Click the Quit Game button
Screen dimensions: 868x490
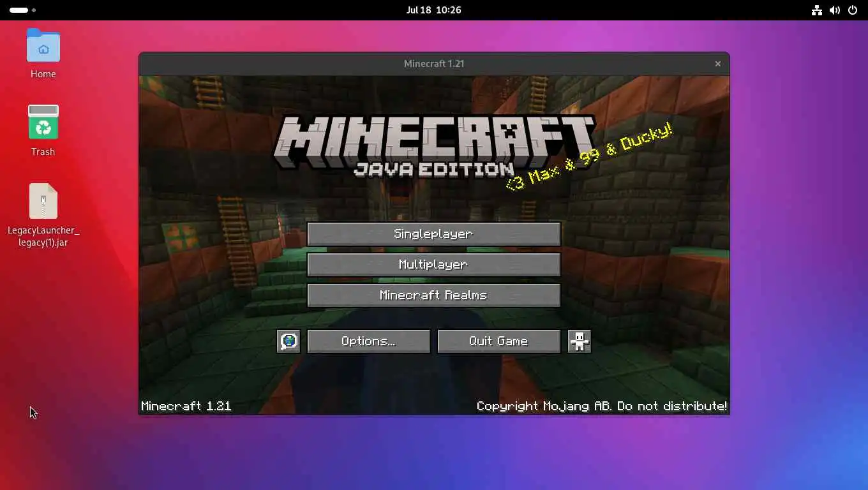(498, 341)
